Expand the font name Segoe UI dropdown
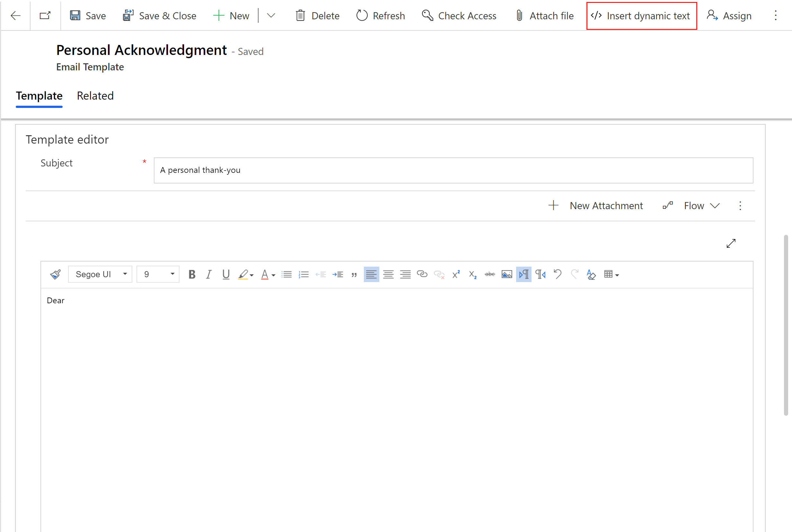Viewport: 792px width, 532px height. click(125, 274)
